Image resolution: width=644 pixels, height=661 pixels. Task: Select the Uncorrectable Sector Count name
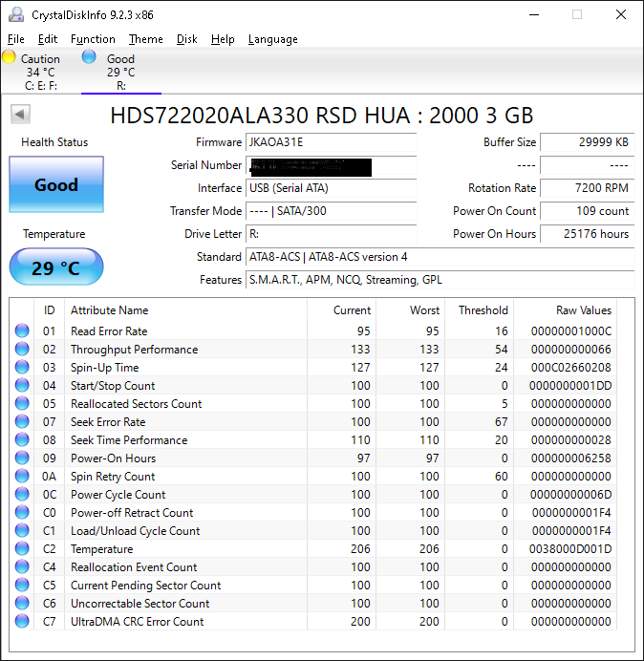(140, 604)
